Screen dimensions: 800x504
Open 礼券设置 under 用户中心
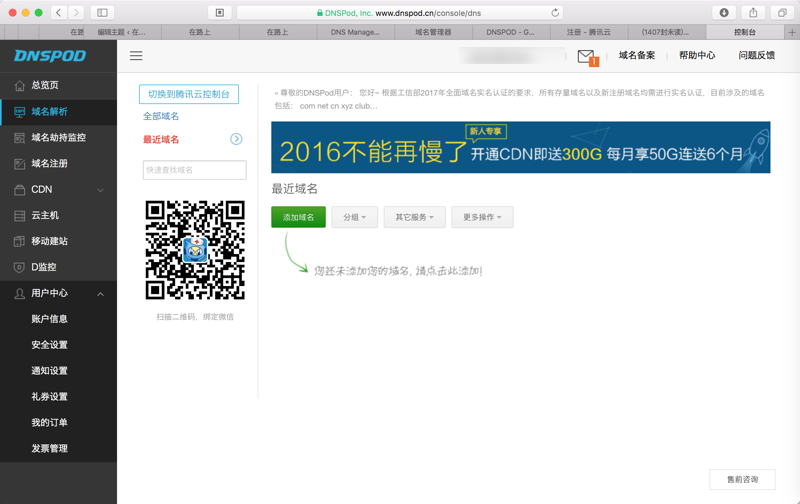[x=49, y=397]
